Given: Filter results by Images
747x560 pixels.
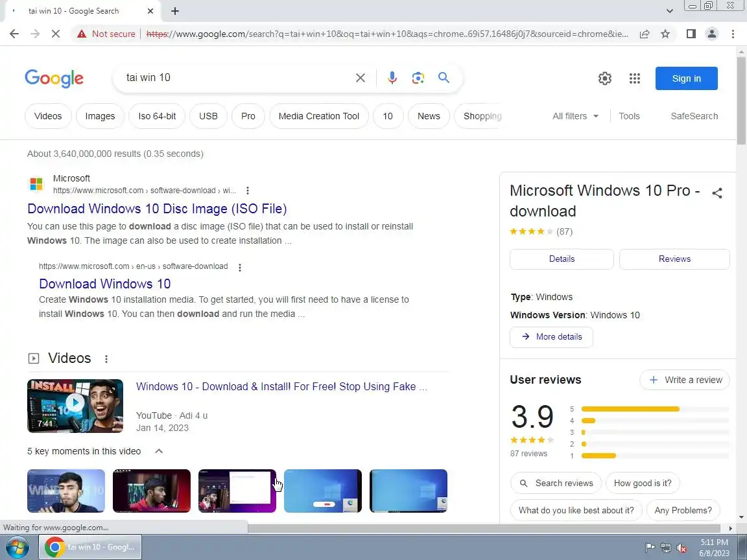Looking at the screenshot, I should coord(100,116).
